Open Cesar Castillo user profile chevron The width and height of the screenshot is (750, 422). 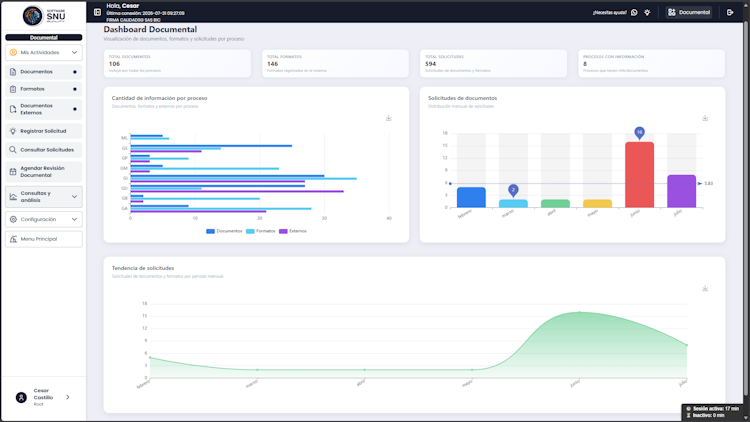(68, 397)
